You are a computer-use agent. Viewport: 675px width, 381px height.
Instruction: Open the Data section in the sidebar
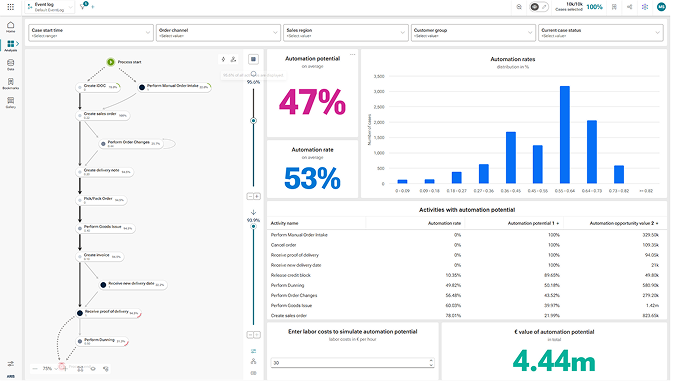click(10, 65)
